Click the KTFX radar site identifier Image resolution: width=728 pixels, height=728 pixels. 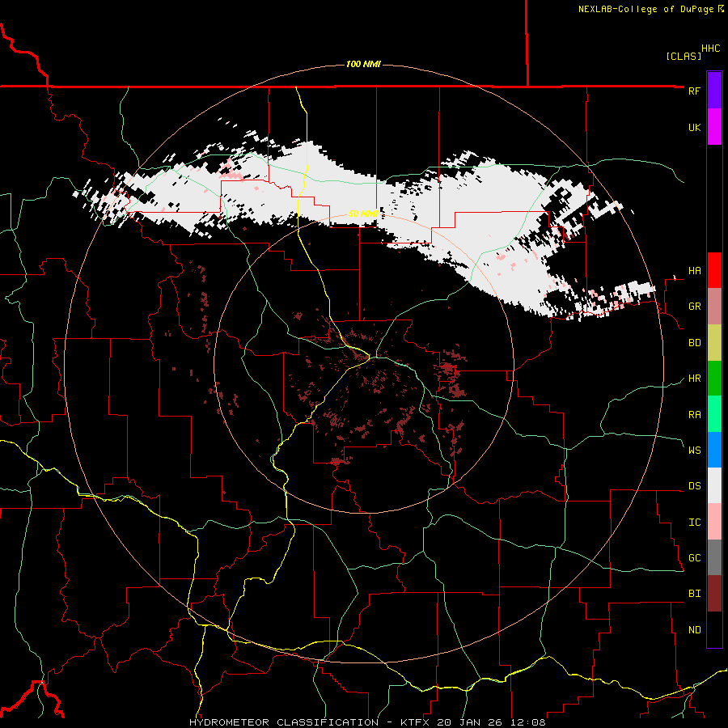[x=414, y=722]
